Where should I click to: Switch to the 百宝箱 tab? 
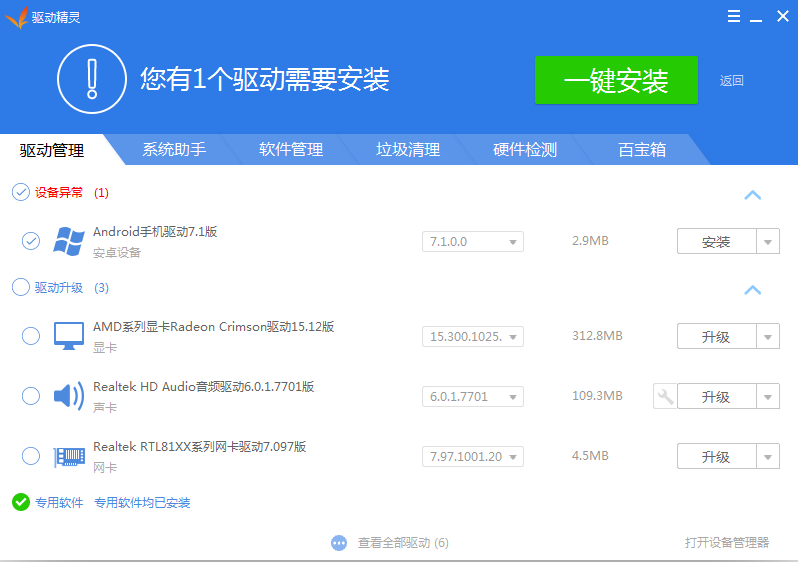[642, 149]
